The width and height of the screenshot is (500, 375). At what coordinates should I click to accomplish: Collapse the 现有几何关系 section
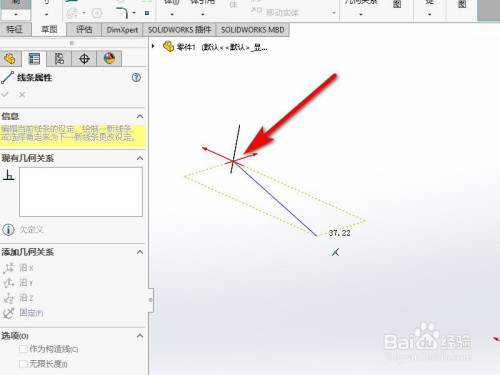pos(140,158)
